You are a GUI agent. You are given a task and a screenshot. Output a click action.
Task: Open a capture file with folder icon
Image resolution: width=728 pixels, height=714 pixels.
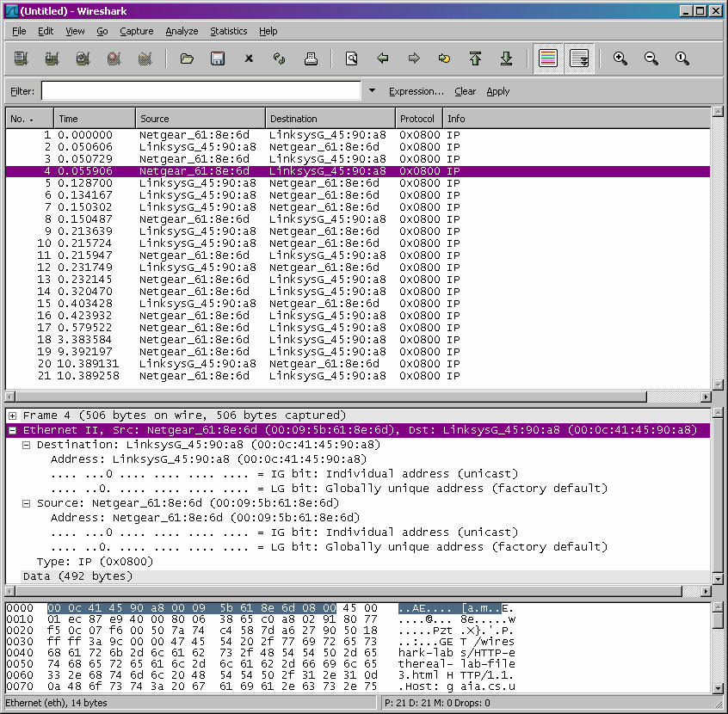[187, 58]
